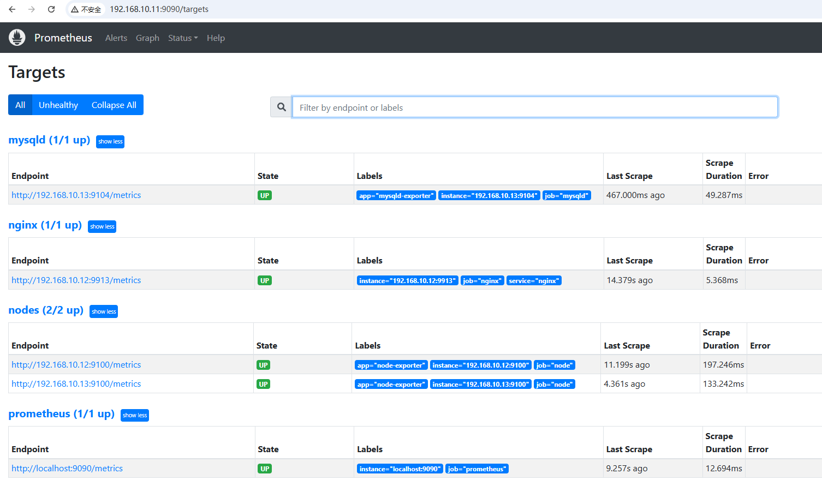Click the instance="192.168.10.13:9104" label

coord(489,196)
